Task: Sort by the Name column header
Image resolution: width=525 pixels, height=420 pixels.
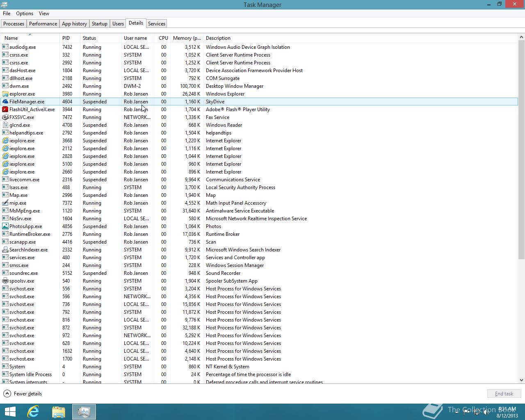Action: pyautogui.click(x=30, y=38)
